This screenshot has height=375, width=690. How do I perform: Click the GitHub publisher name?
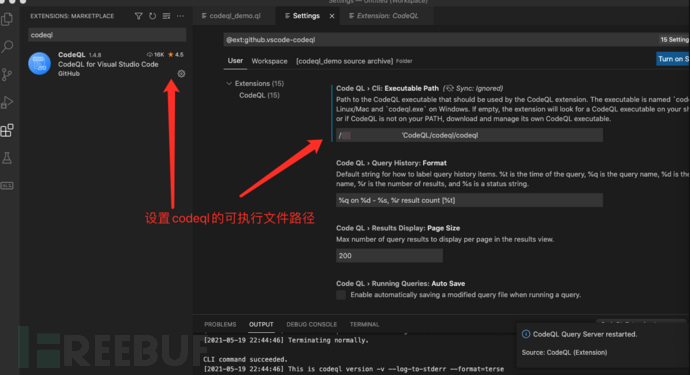pyautogui.click(x=69, y=74)
